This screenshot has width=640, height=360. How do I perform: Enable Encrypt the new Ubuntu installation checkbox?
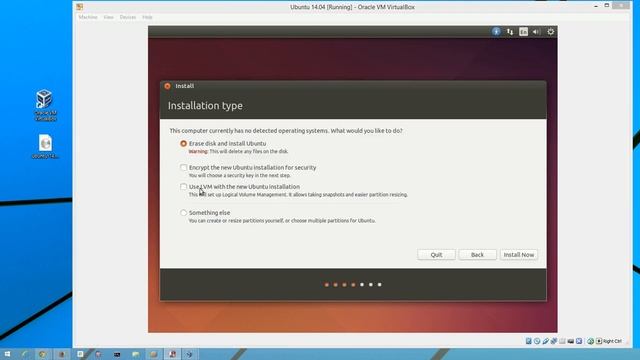[x=183, y=167]
